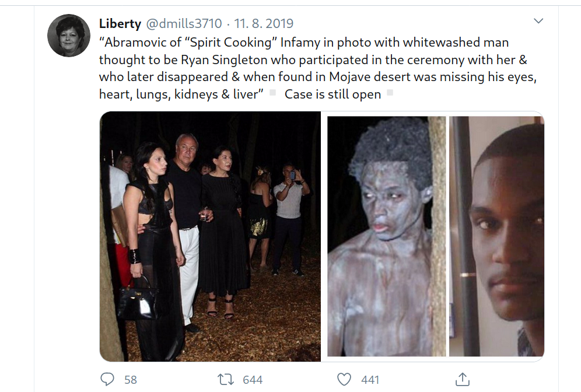Expand the tweet options chevron

538,21
